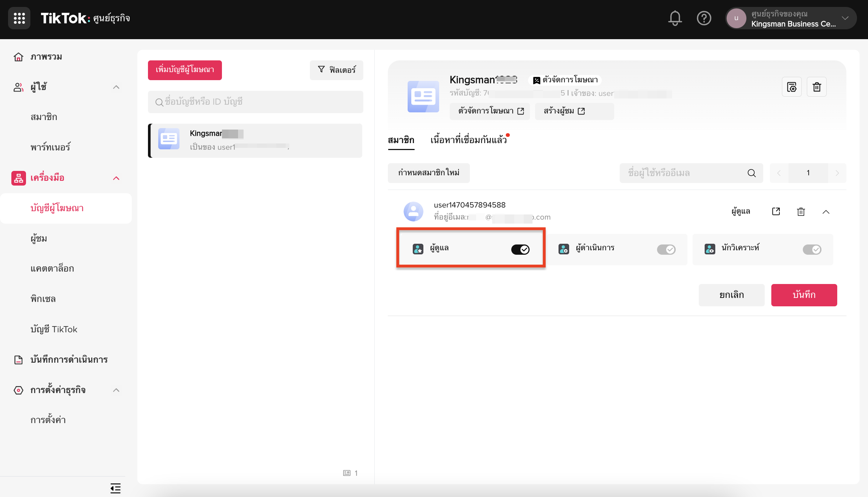Click the search magnifier in member search
This screenshot has height=497, width=868.
[x=752, y=173]
